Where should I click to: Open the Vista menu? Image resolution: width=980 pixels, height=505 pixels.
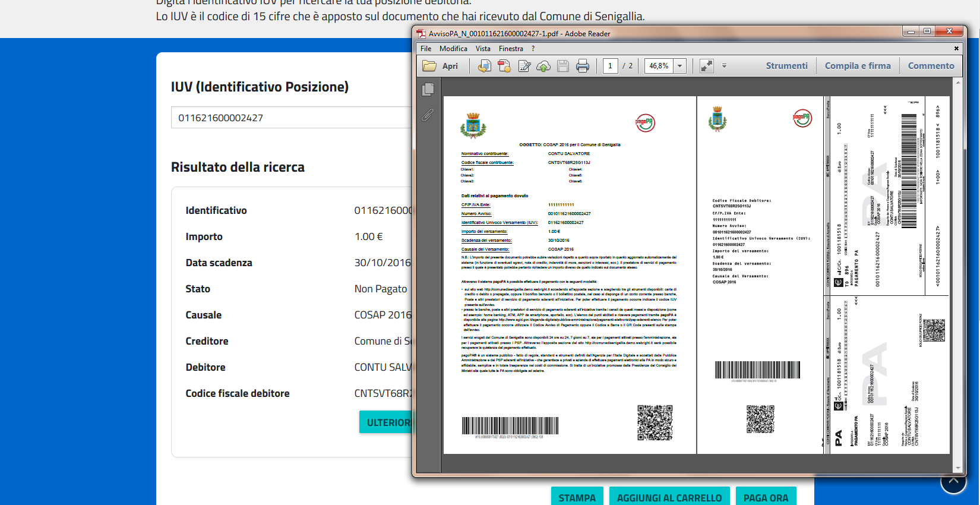[x=483, y=49]
